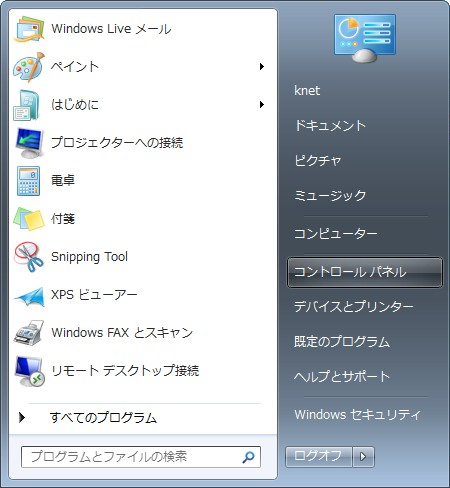
Task: Open the XPS ビューアー icon
Action: (x=29, y=296)
